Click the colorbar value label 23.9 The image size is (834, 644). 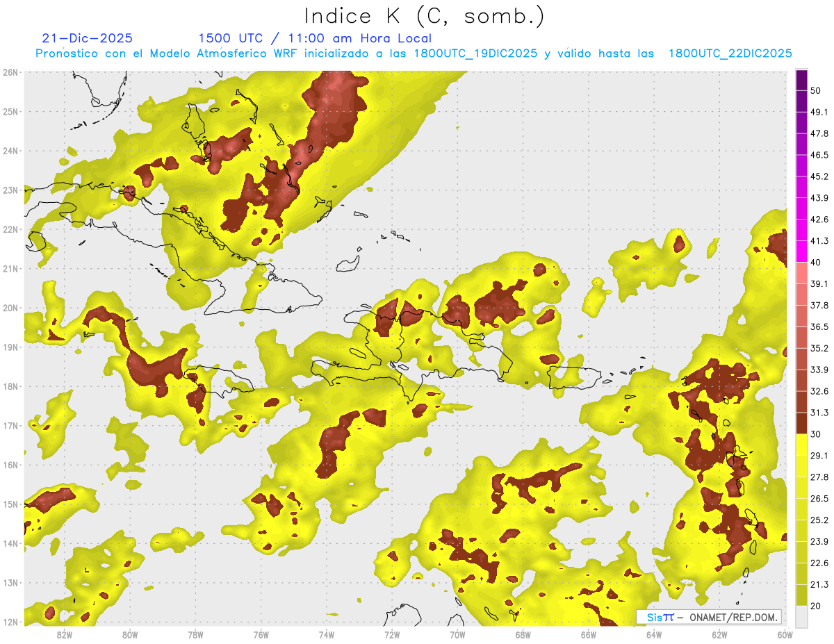[x=819, y=542]
